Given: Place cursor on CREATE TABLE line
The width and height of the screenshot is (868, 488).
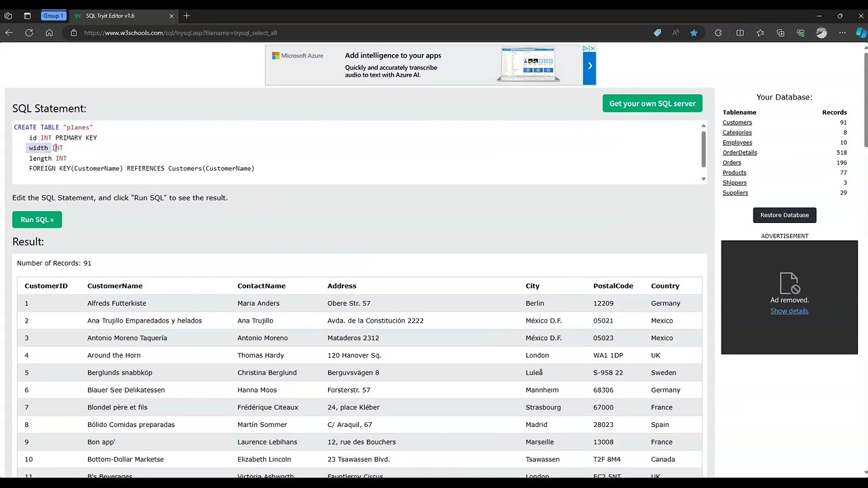Looking at the screenshot, I should click(54, 127).
